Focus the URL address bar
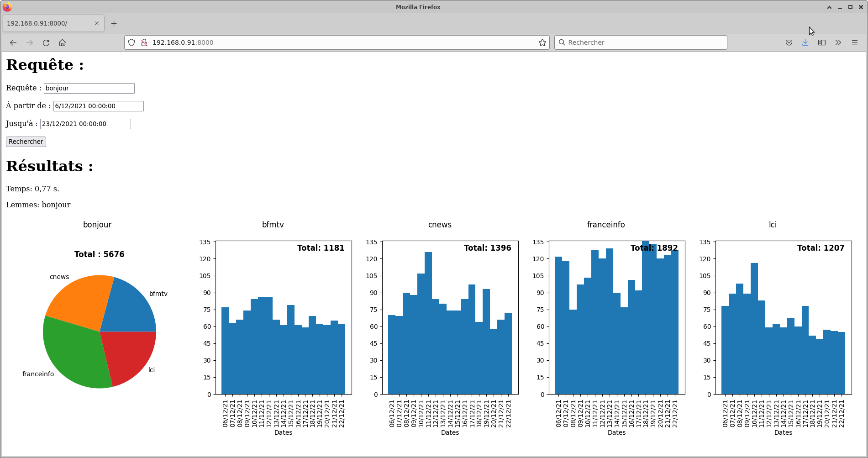 click(x=337, y=42)
